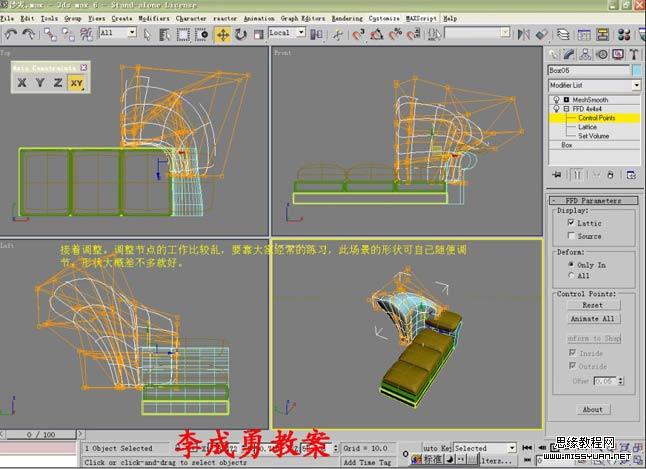This screenshot has width=646, height=469.
Task: Open the Select by Name tool
Action: pos(165,35)
